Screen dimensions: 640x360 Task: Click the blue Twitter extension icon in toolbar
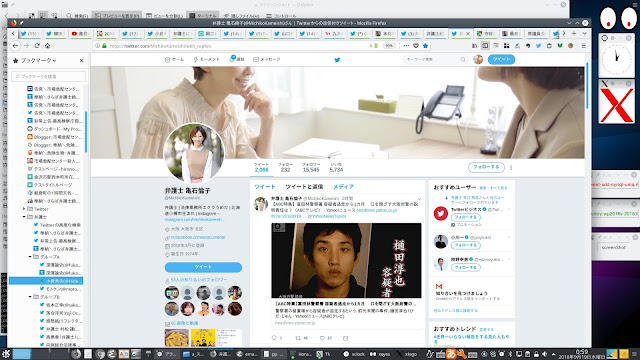tap(538, 46)
